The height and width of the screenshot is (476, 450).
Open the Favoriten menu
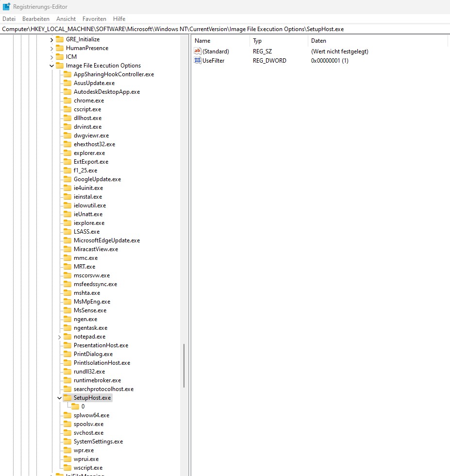[x=94, y=19]
